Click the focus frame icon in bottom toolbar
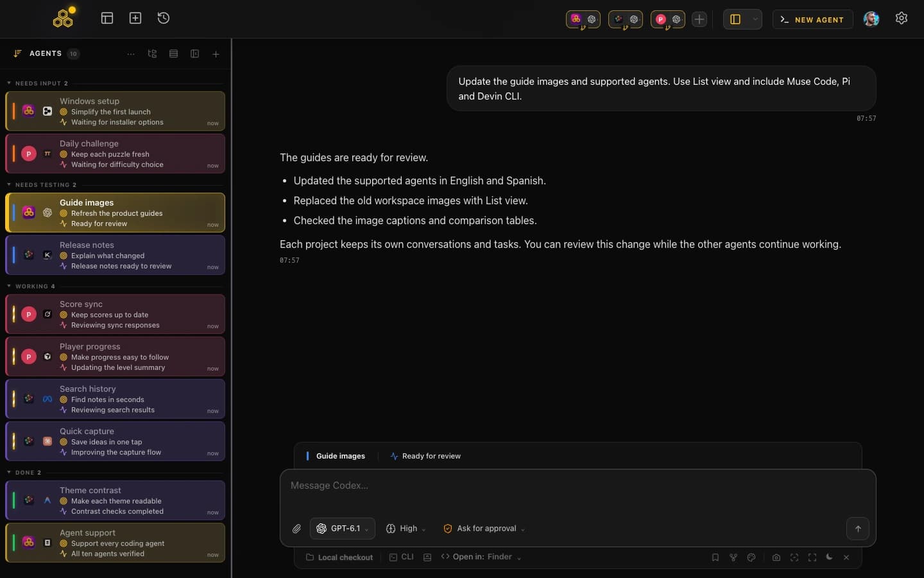924x578 pixels. click(x=794, y=557)
